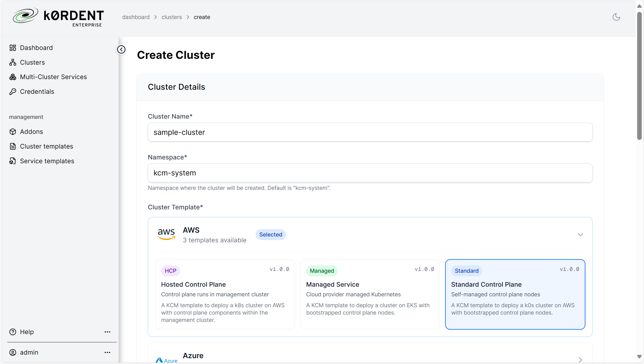Select the Standard Control Plane template card
644x364 pixels.
[515, 294]
